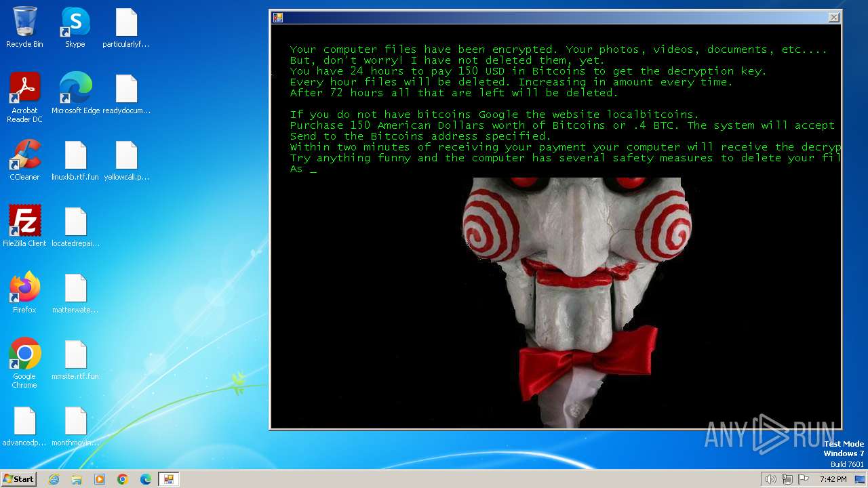Select the yellowcall.p... file icon

(126, 161)
